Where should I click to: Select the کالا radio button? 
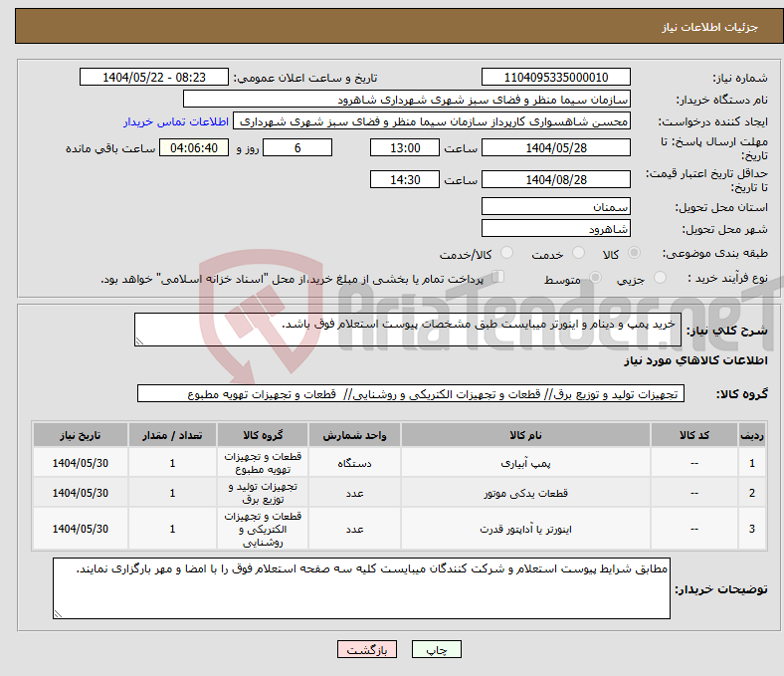tap(635, 255)
